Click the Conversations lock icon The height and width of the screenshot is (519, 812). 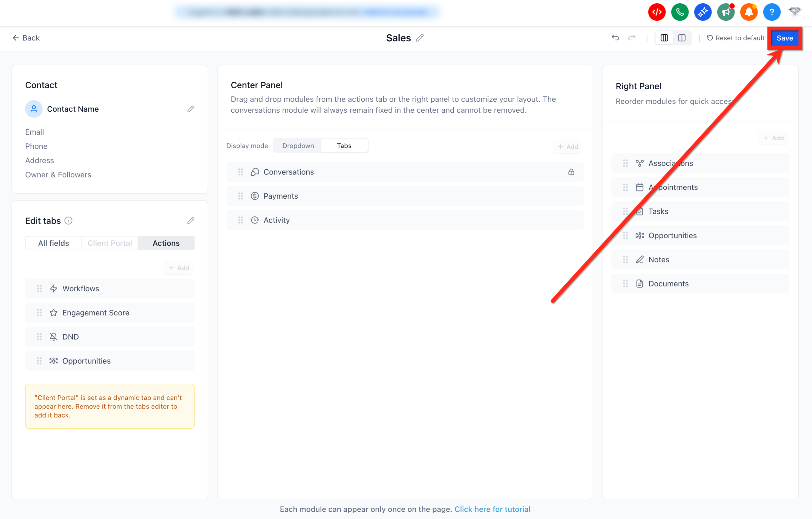(571, 172)
